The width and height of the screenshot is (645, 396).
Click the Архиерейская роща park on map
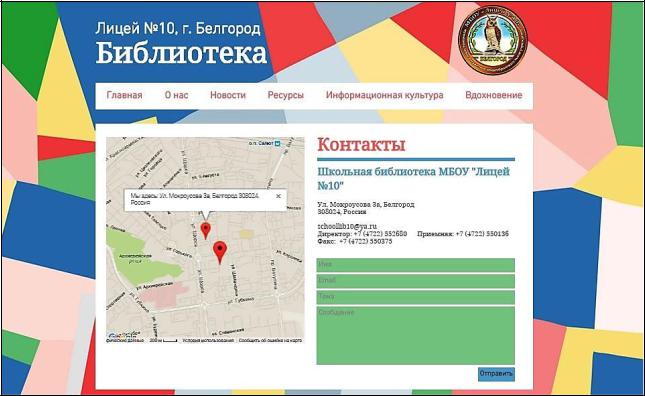click(135, 258)
